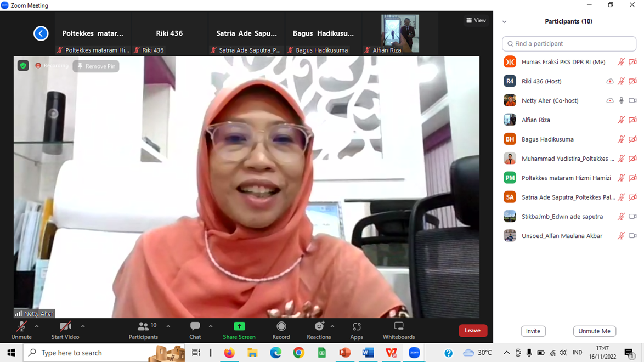Click the 30°C weather widget
Screen dimensions: 644x362
click(x=477, y=353)
